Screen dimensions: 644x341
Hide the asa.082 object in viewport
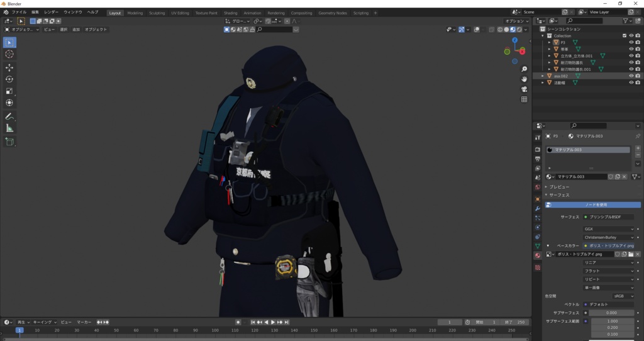(x=631, y=76)
